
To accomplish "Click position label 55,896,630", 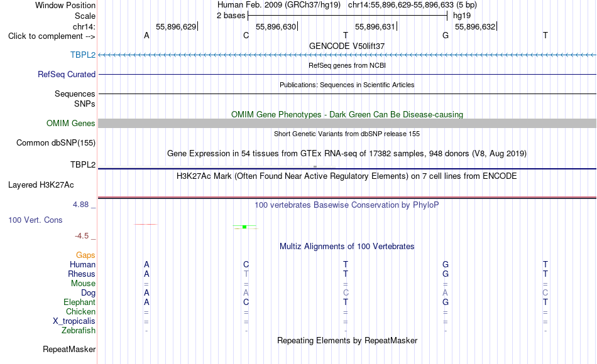I will (x=276, y=26).
